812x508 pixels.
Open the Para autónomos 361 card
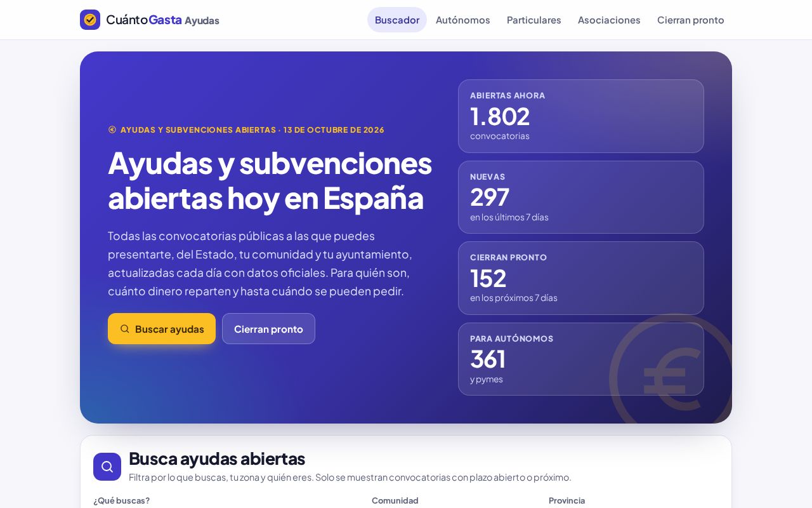point(581,359)
